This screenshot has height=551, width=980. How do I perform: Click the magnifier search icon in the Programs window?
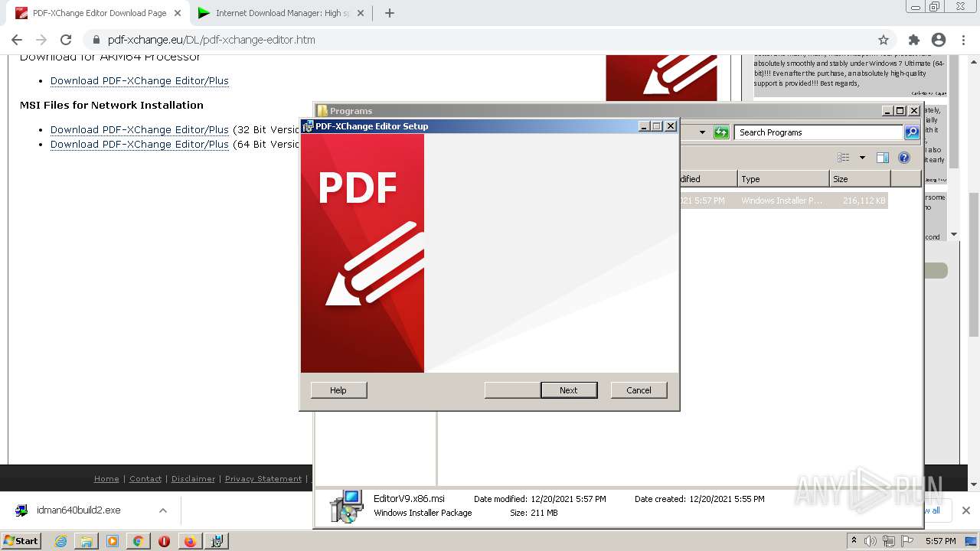click(x=911, y=132)
